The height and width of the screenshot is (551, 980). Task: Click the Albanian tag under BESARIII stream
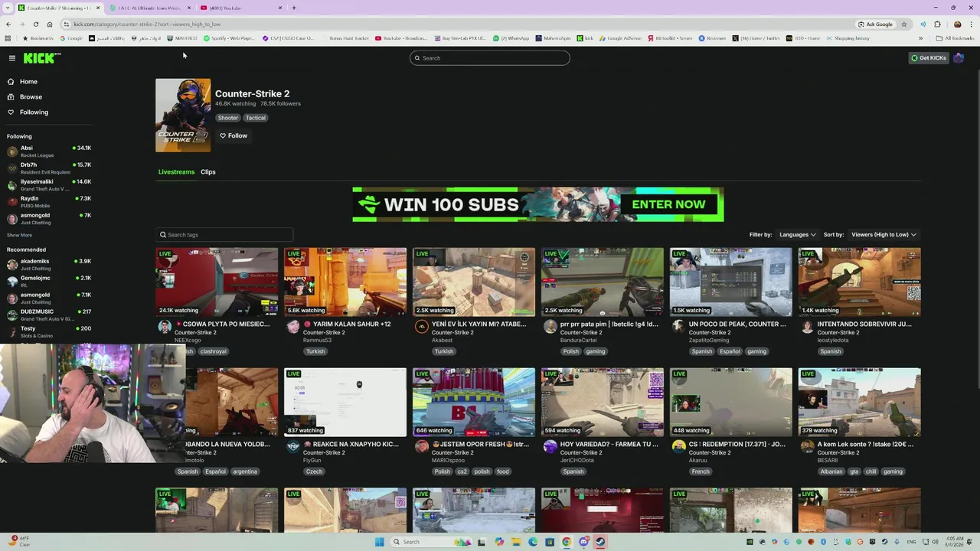tap(831, 471)
